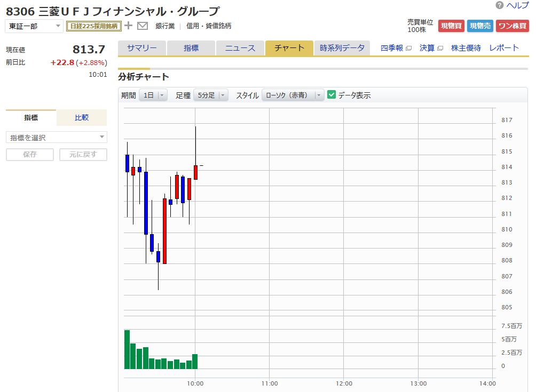Click the tall red candlestick near 9:35
Image resolution: width=536 pixels, height=392 pixels.
click(x=165, y=231)
